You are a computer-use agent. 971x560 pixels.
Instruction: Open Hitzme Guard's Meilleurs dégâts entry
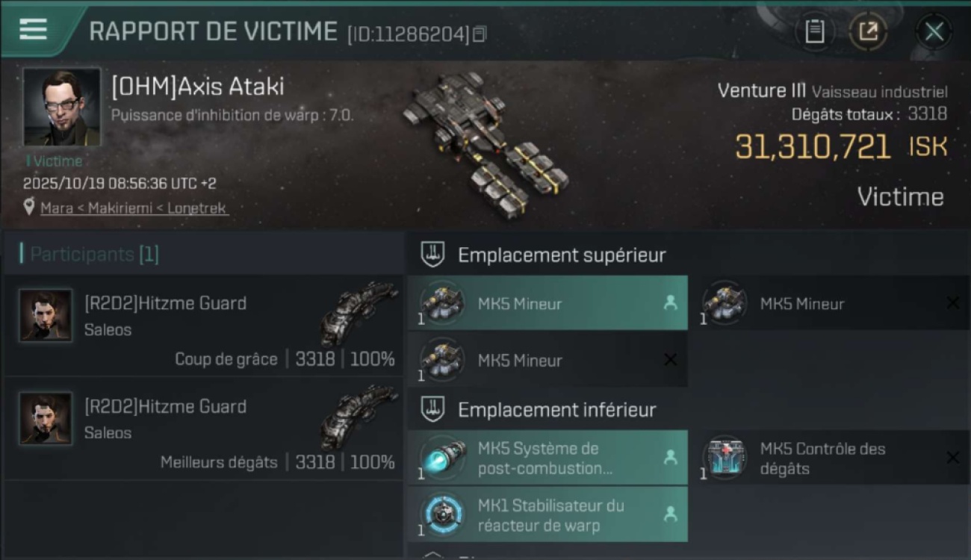click(203, 428)
